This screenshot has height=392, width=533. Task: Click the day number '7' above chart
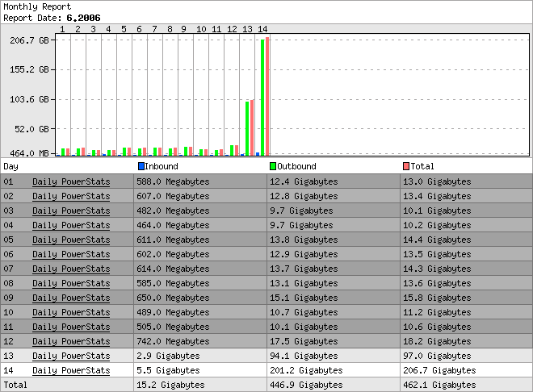click(155, 30)
